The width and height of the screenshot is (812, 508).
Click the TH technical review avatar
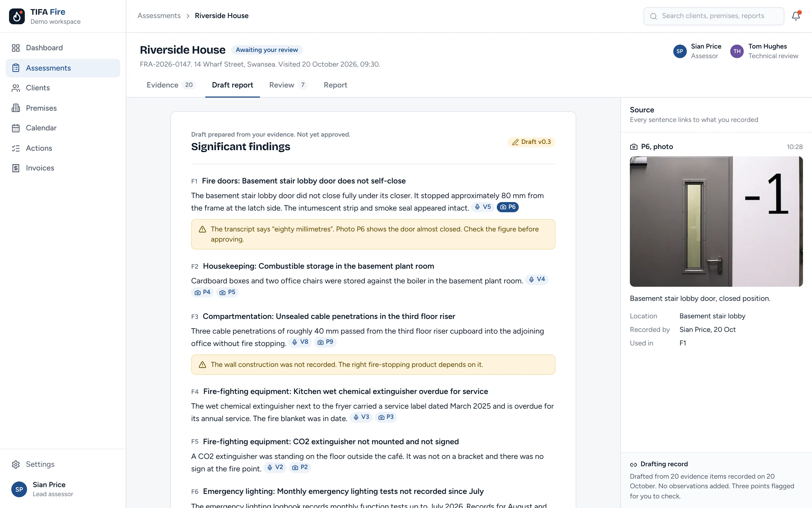(x=737, y=51)
